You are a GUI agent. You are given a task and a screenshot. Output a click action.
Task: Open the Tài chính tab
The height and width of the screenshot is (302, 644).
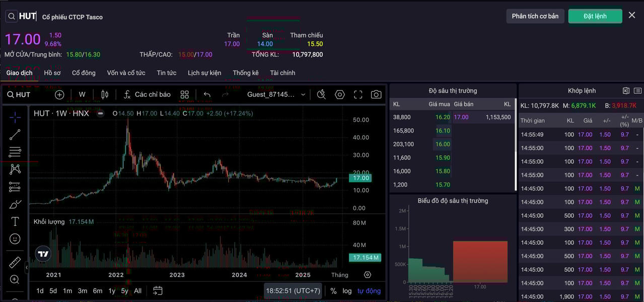[282, 73]
